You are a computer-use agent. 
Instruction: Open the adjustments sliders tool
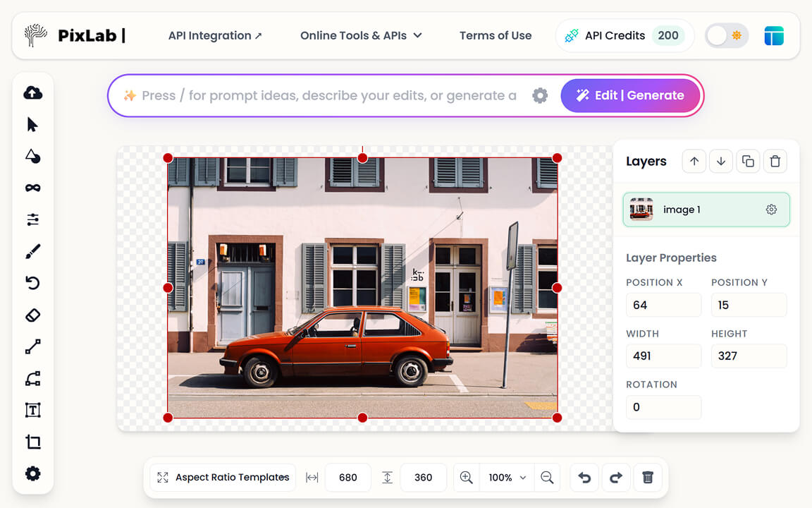(32, 219)
